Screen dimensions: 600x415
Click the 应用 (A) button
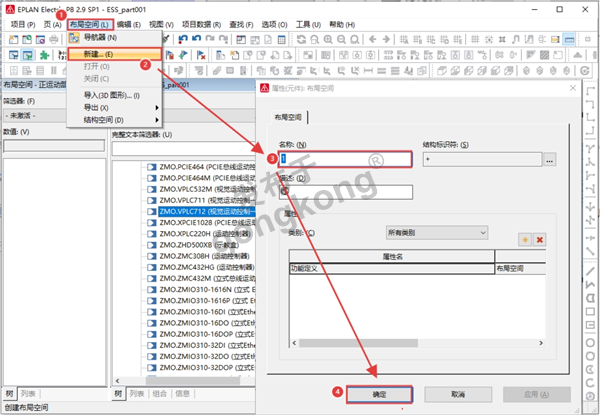click(x=536, y=394)
